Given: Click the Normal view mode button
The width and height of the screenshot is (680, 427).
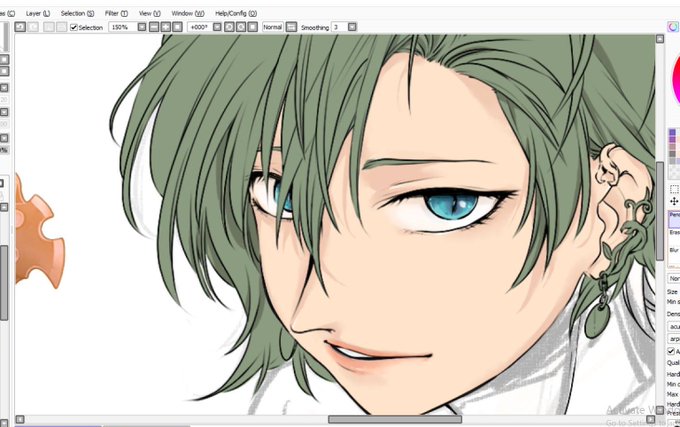Looking at the screenshot, I should tap(273, 27).
